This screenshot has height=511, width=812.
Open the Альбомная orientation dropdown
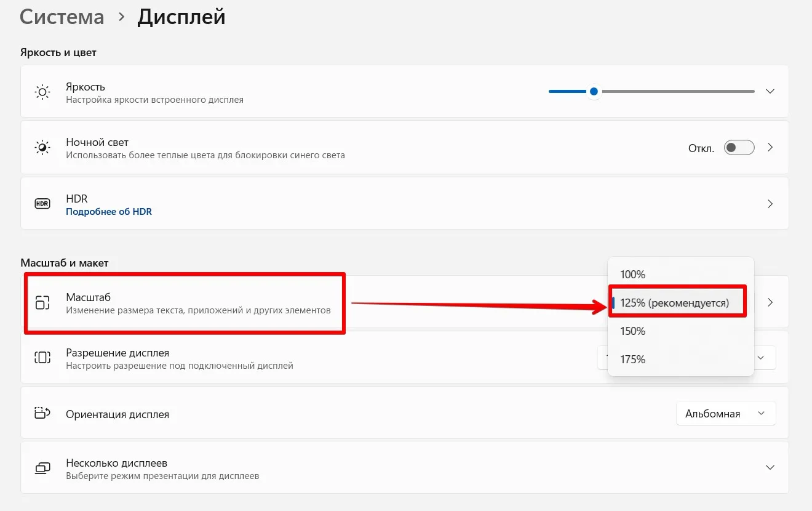(x=726, y=413)
